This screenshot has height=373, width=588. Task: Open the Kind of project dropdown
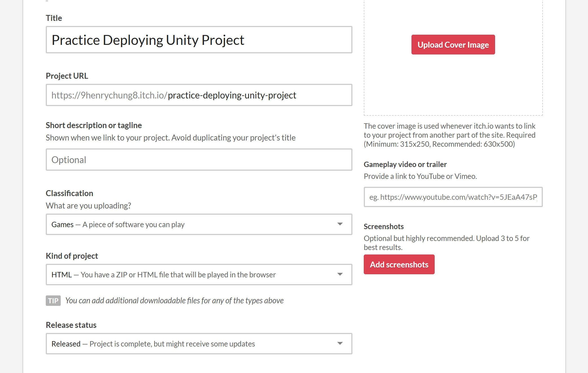199,275
